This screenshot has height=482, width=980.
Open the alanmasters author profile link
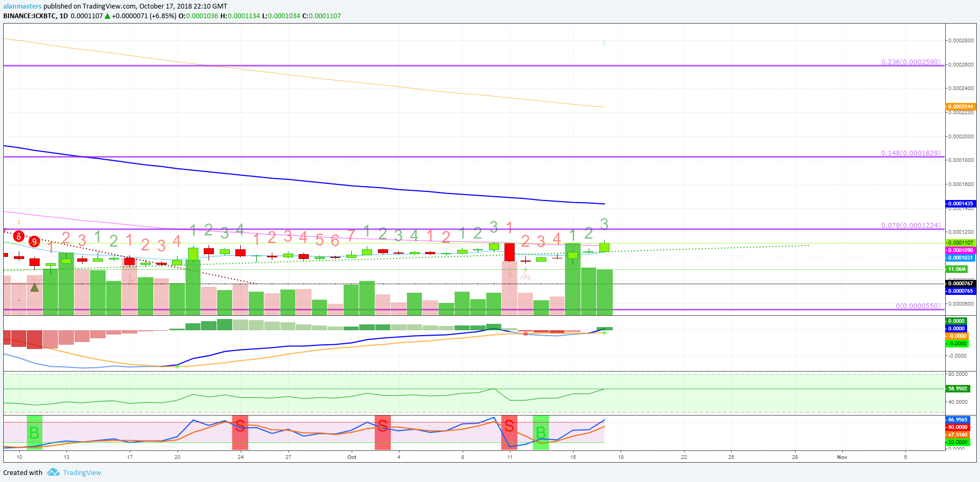pos(23,6)
